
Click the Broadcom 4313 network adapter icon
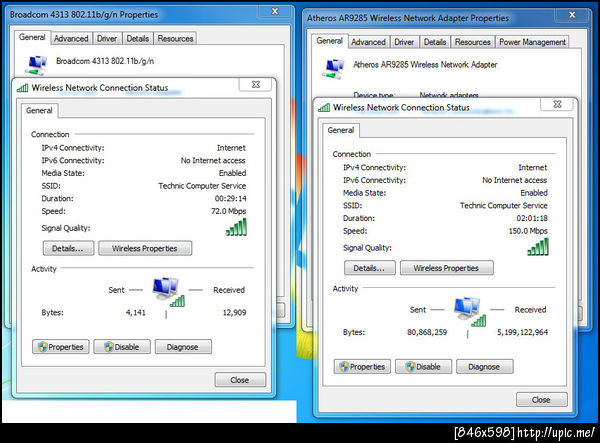point(38,64)
